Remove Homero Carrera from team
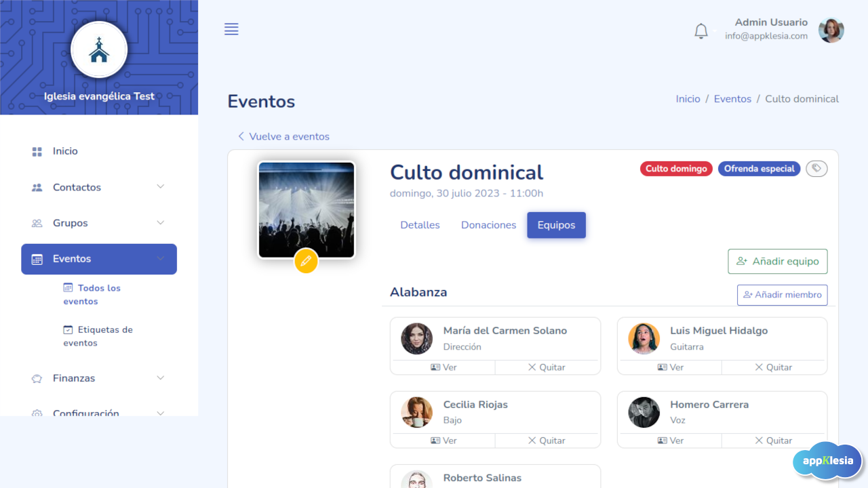The width and height of the screenshot is (868, 488). (x=774, y=441)
